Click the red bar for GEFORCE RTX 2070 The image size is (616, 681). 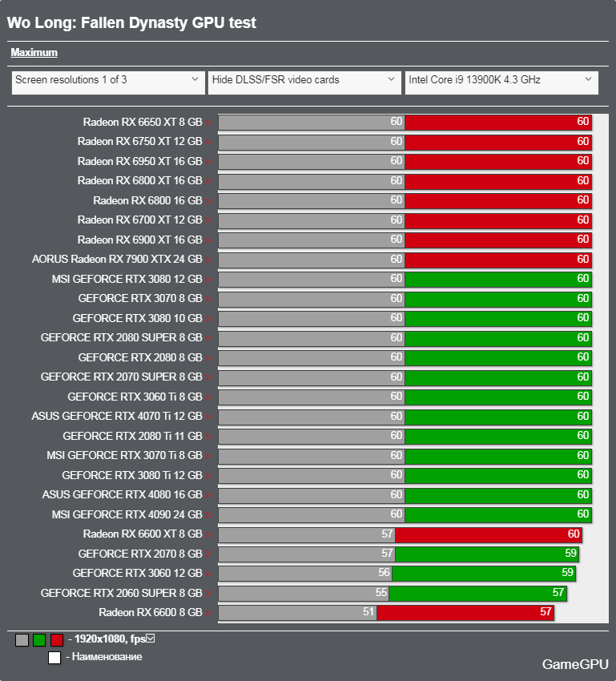click(486, 554)
